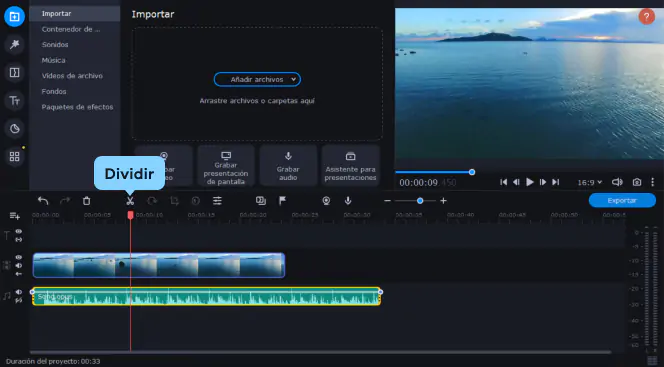Open the 16:9 aspect ratio dropdown

(589, 182)
